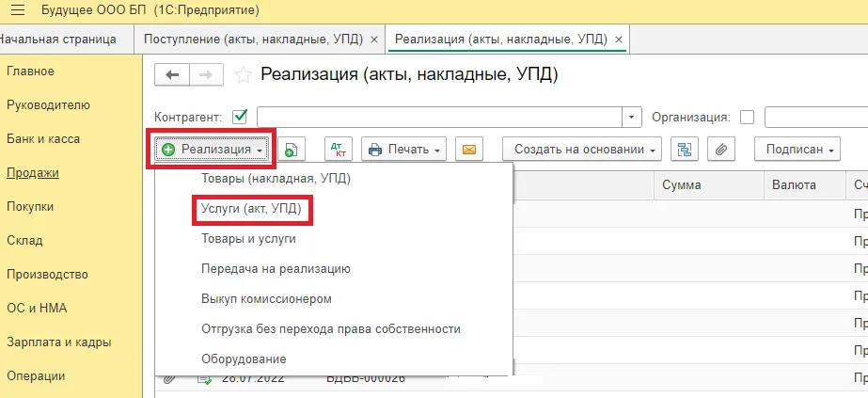
Task: Open the Подписан status dropdown
Action: click(797, 150)
